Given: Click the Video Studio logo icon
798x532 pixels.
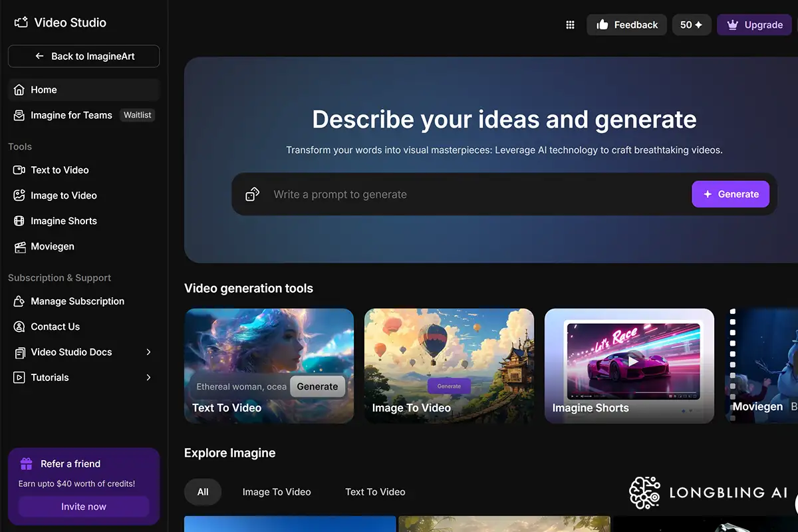Looking at the screenshot, I should tap(21, 22).
